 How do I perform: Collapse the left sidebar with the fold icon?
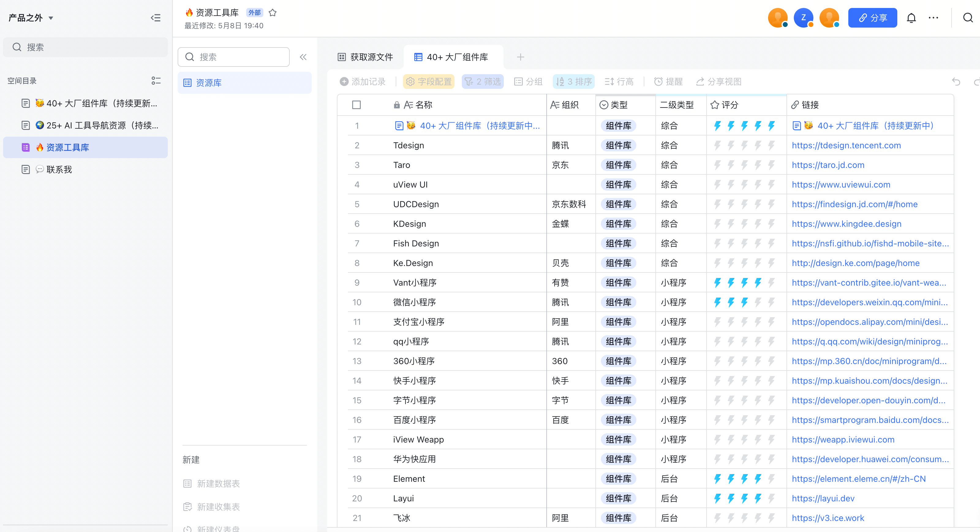point(156,18)
